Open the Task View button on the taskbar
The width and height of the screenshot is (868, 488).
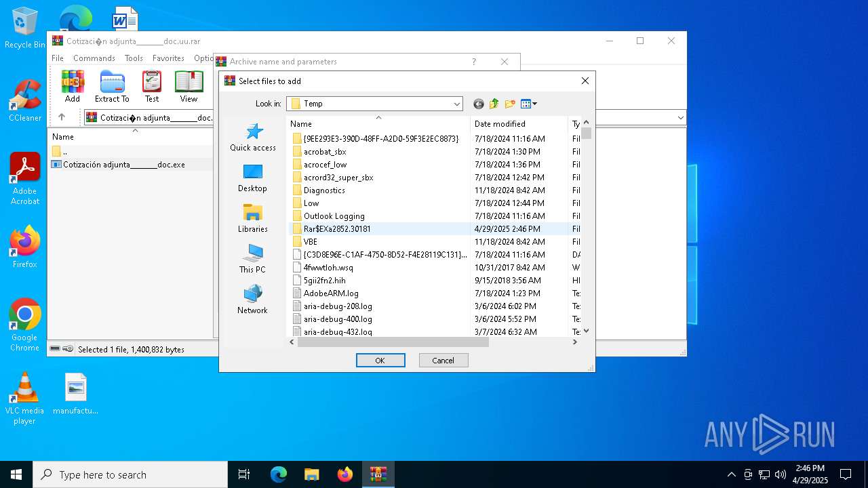pyautogui.click(x=244, y=474)
